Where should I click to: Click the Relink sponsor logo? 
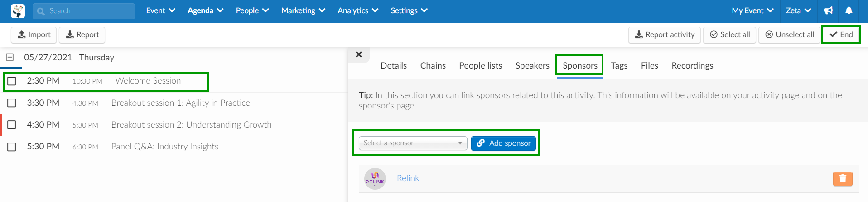[x=375, y=179]
